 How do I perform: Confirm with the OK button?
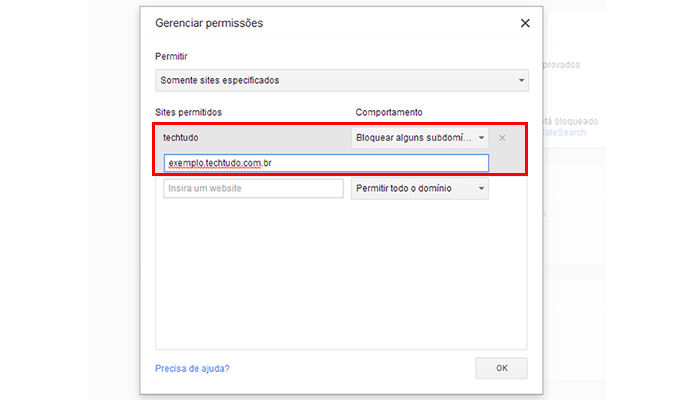coord(501,368)
